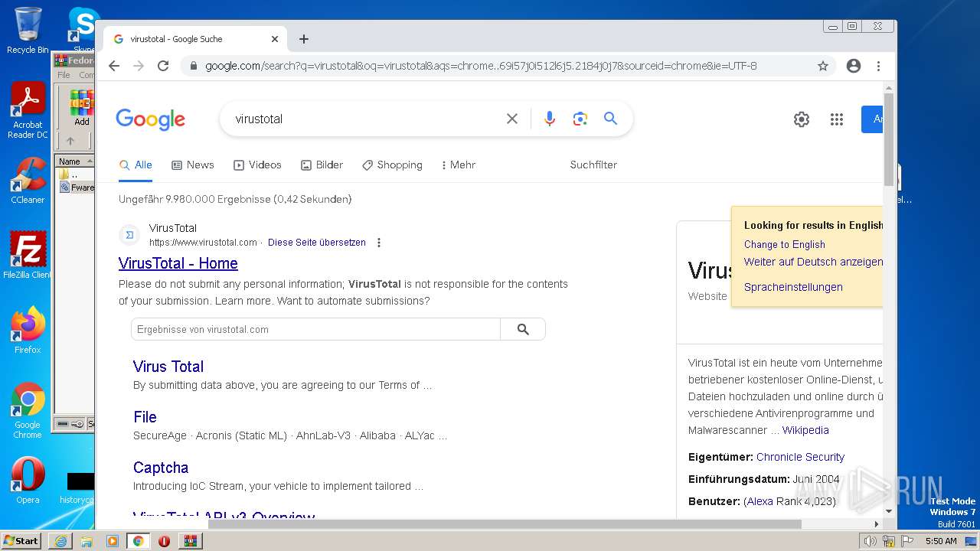Launch CCleaner from desktop

pos(28,181)
